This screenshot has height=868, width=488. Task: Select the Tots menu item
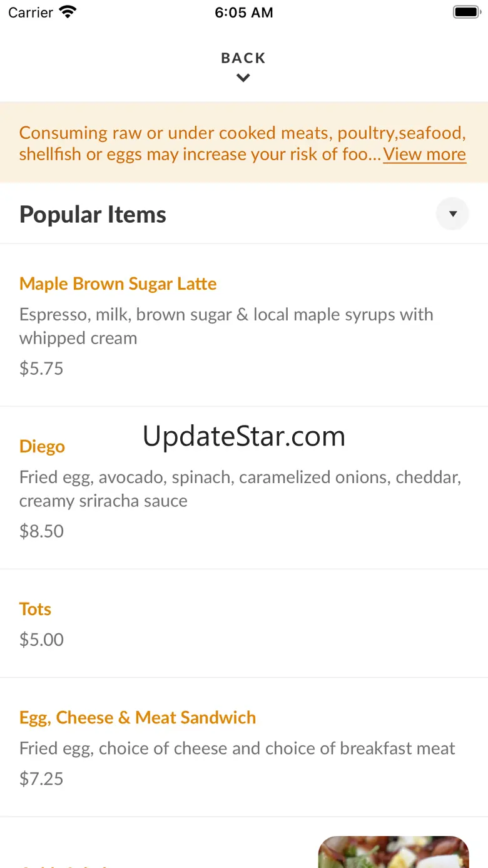pyautogui.click(x=35, y=609)
